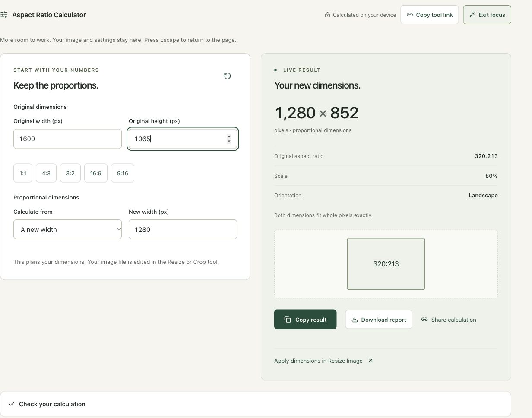The image size is (532, 418).
Task: Decrease original height with the down stepper arrow
Action: coord(229,141)
